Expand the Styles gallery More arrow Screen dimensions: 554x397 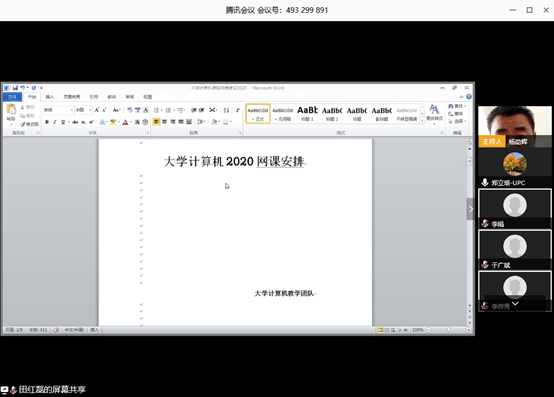(422, 121)
